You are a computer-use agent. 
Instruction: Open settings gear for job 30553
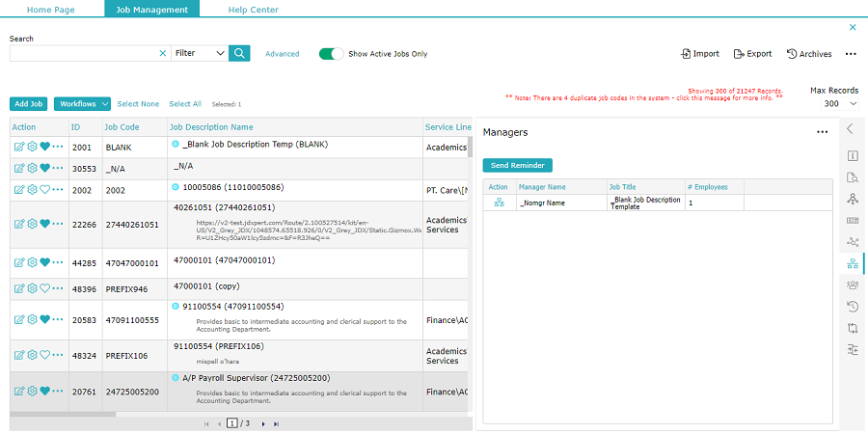[x=32, y=169]
